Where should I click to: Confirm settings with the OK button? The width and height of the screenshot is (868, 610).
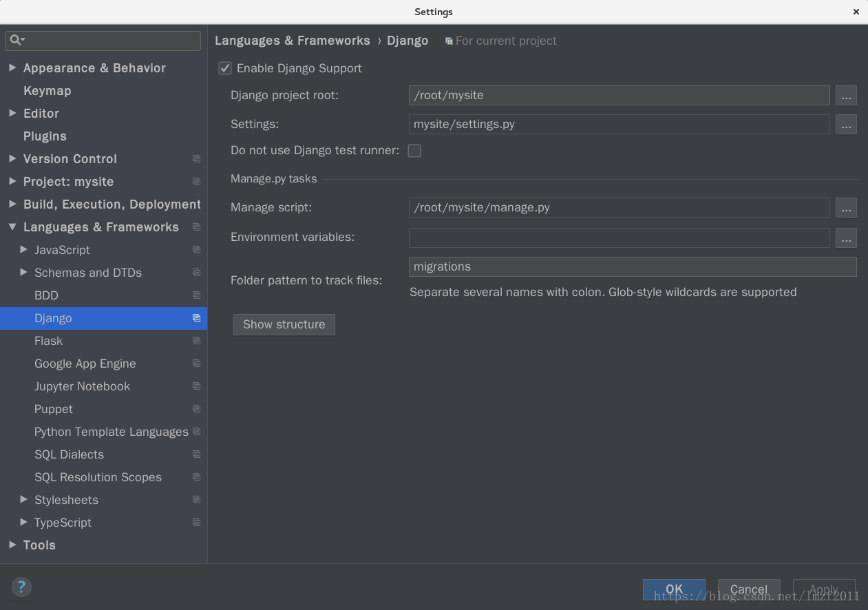(x=674, y=589)
